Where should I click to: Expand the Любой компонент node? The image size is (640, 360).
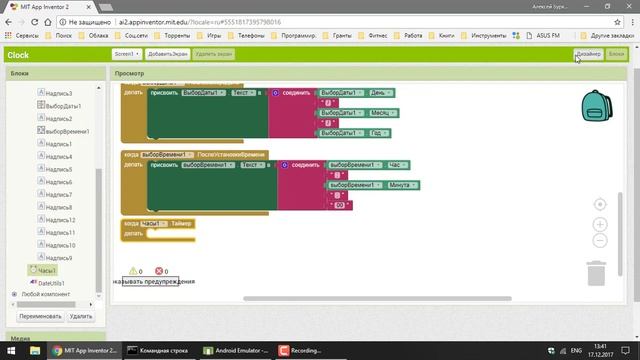(x=14, y=294)
